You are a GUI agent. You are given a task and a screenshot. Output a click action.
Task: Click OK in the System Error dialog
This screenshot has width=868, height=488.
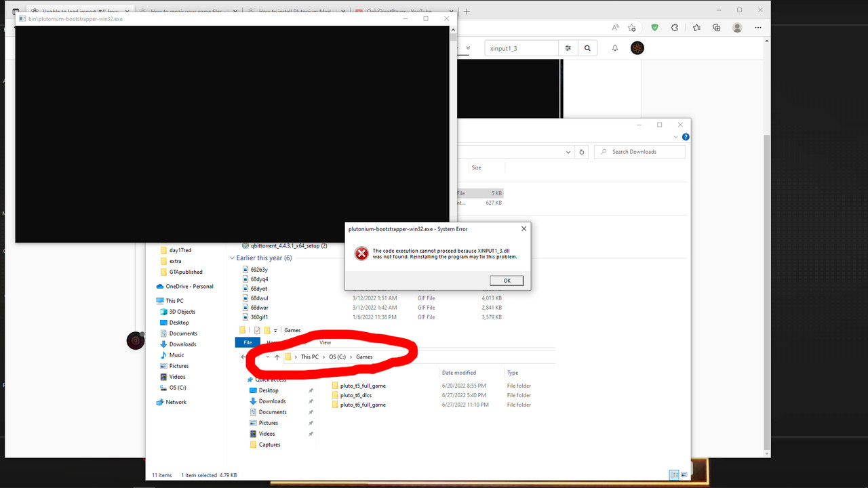point(507,281)
